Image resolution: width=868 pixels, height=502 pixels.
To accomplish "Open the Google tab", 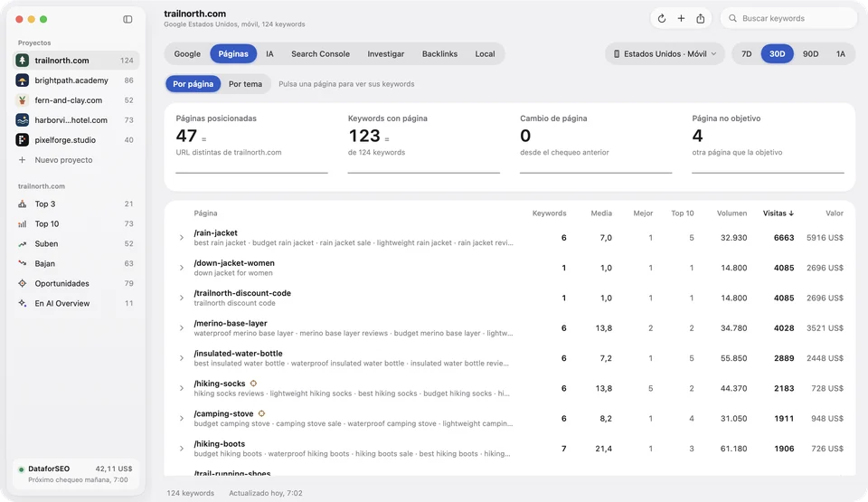I will pos(187,53).
